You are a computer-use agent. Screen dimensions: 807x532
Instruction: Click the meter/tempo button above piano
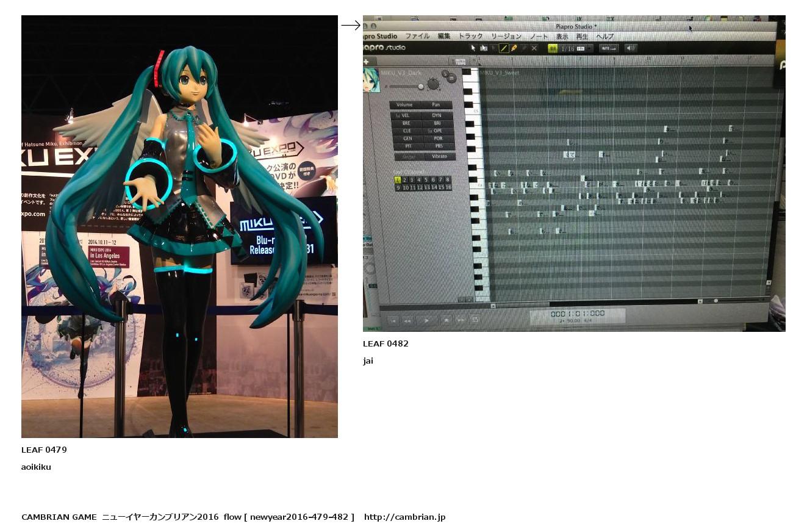[460, 60]
